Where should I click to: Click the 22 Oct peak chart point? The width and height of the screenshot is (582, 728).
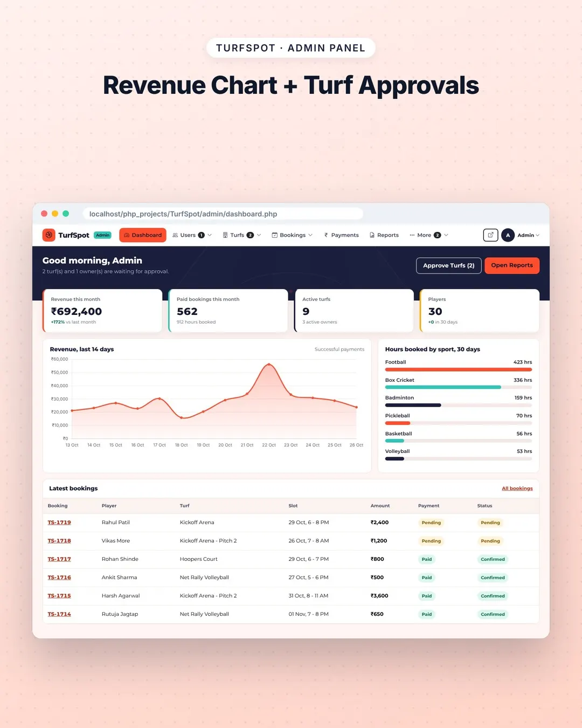[x=269, y=365]
